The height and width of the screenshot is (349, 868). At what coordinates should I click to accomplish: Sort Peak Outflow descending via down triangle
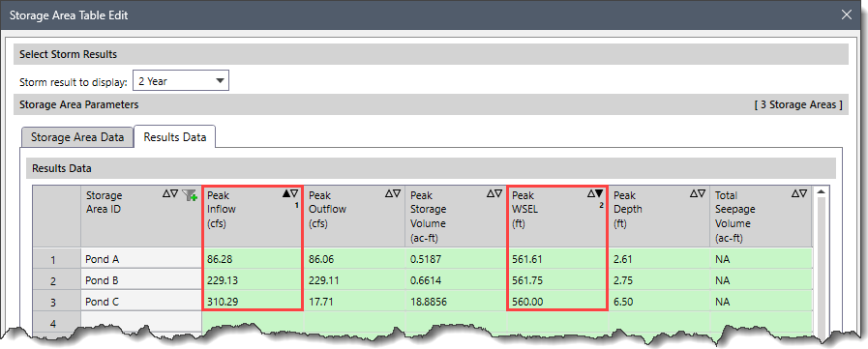pos(397,193)
